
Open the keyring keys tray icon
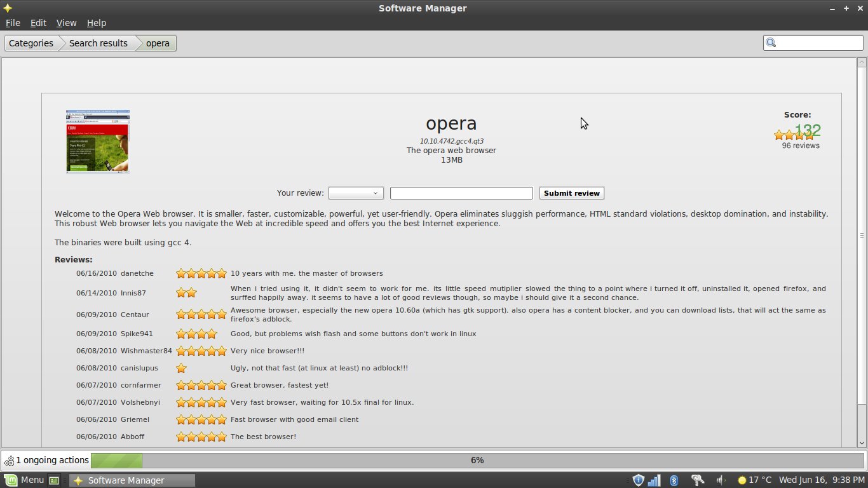click(697, 480)
